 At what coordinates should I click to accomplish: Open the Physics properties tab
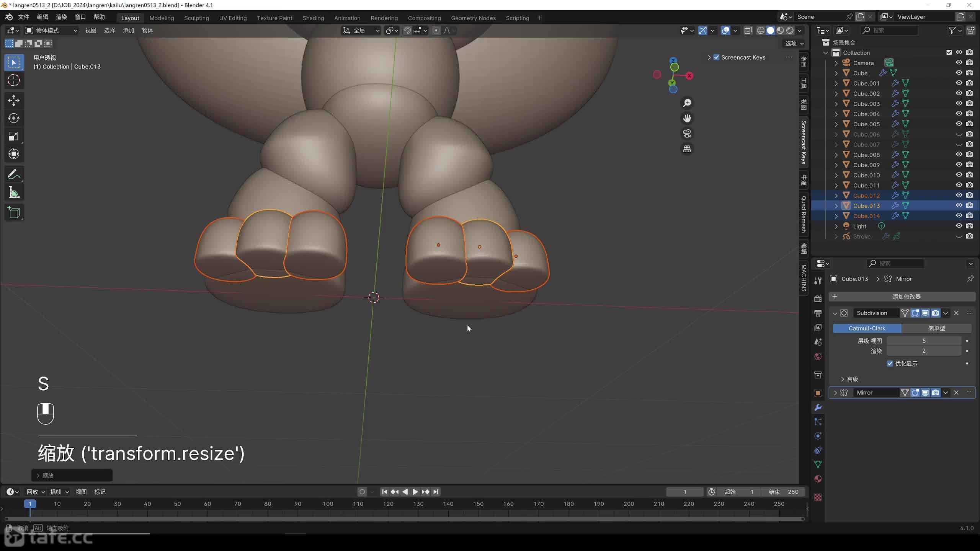pyautogui.click(x=818, y=436)
